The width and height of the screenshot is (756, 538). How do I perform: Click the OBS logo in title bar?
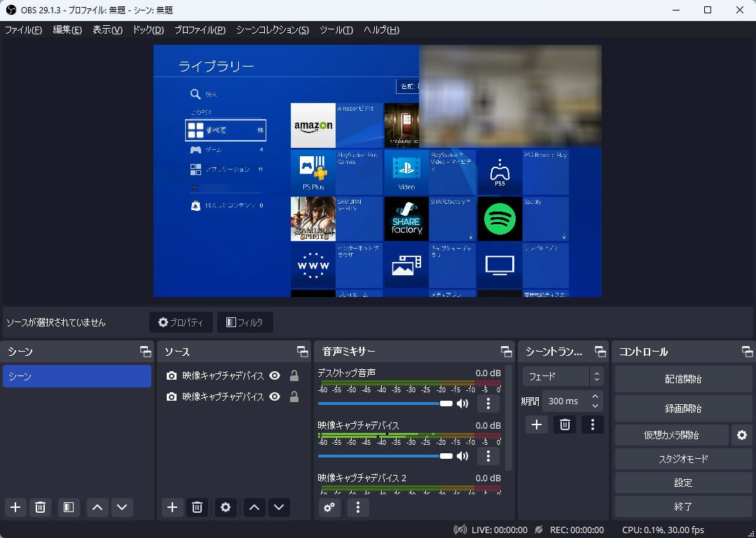11,10
